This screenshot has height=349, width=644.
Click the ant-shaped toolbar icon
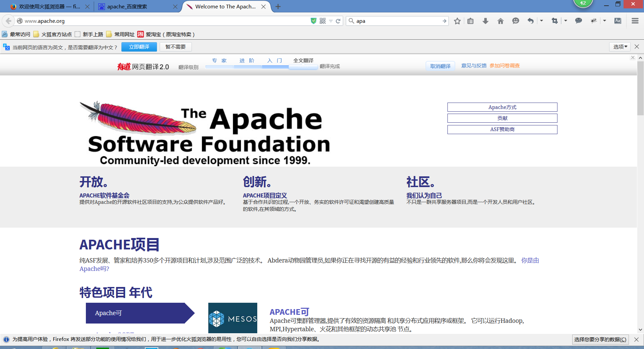click(594, 21)
